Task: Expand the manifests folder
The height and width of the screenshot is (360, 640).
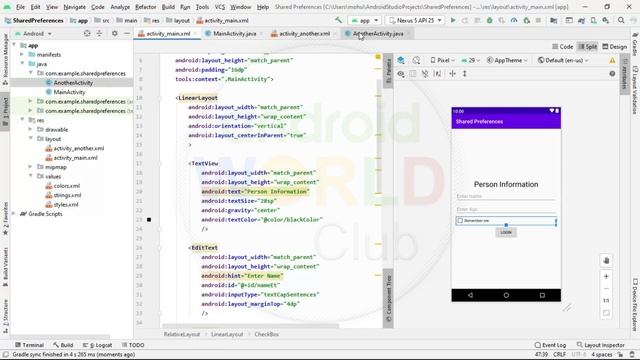Action: point(22,54)
